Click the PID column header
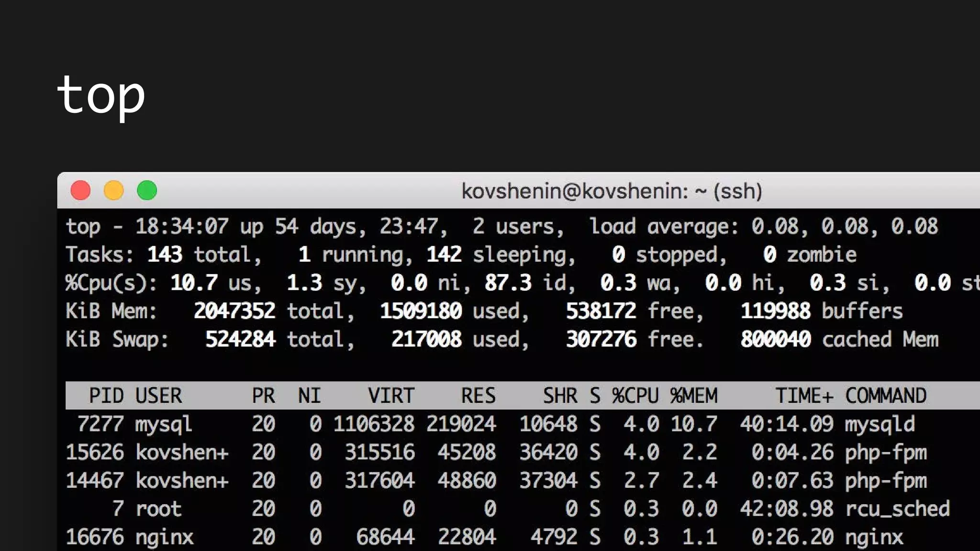This screenshot has width=980, height=551. point(106,396)
